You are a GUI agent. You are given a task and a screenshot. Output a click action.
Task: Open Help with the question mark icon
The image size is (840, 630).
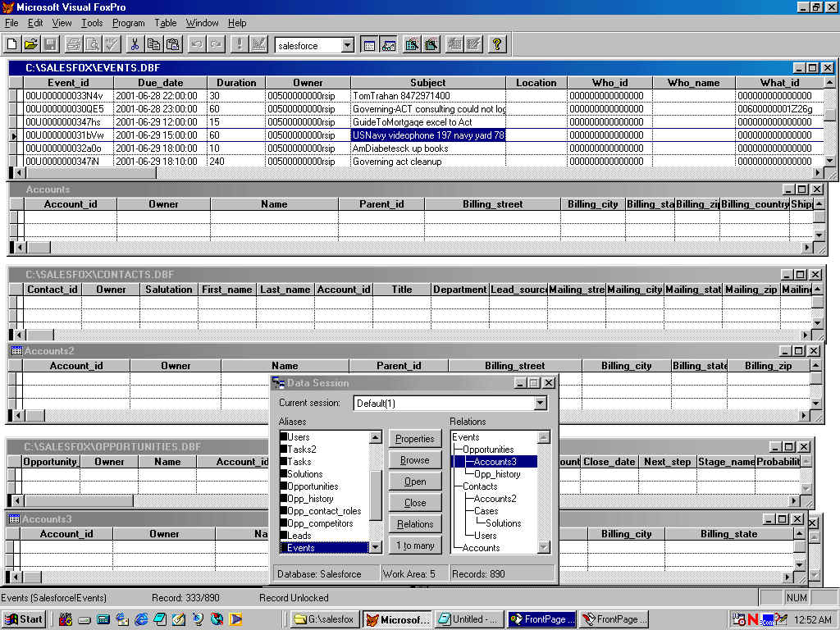point(497,44)
